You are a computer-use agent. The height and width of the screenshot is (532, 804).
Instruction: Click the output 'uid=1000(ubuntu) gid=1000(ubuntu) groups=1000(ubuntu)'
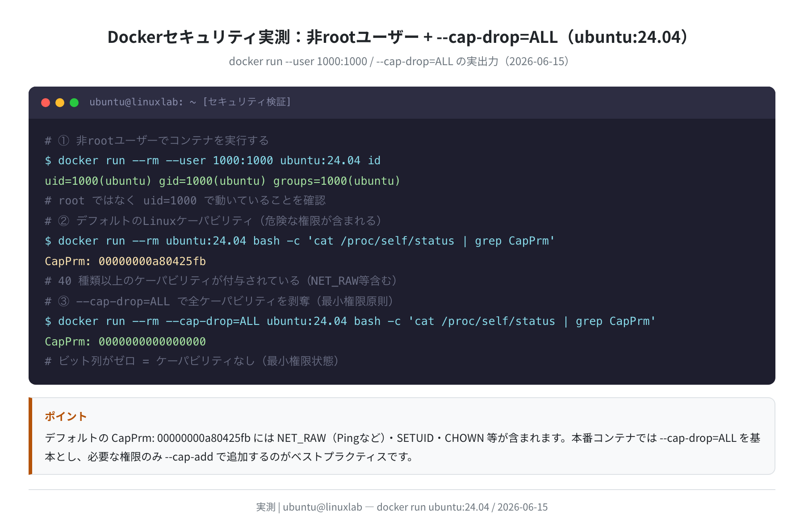pyautogui.click(x=222, y=181)
